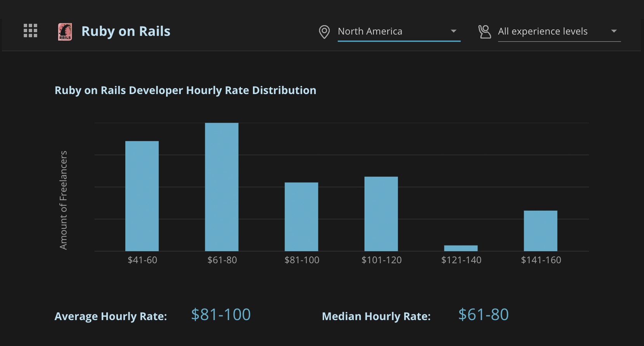Click the Ruby on Rails page title

[126, 31]
